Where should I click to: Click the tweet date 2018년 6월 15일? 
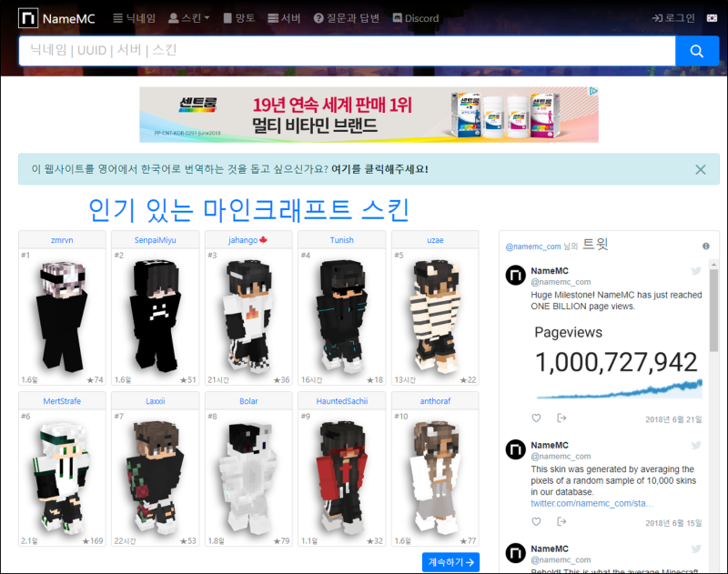pos(673,523)
